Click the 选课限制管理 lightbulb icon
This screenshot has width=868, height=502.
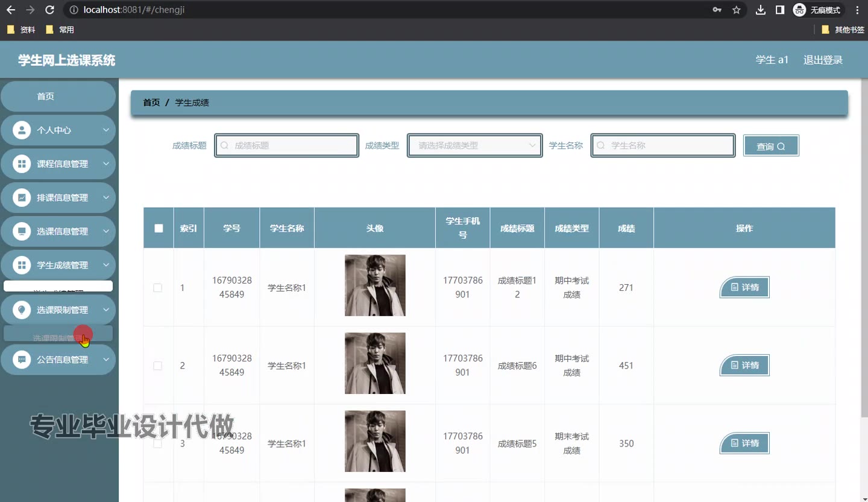pos(22,310)
